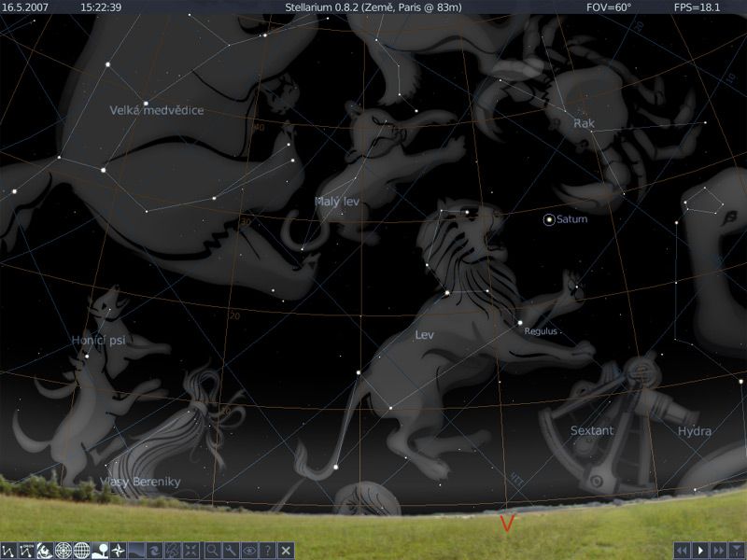Toggle constellation lines drawing

pyautogui.click(x=8, y=551)
